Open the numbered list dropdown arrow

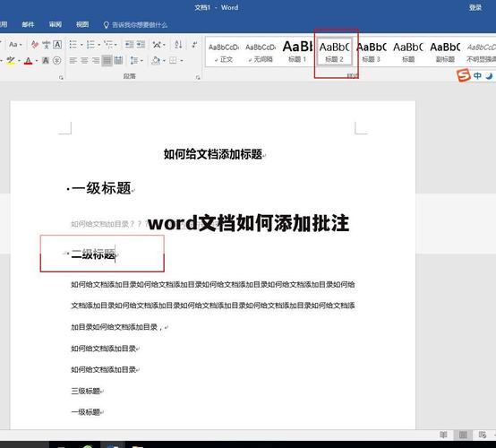point(99,44)
